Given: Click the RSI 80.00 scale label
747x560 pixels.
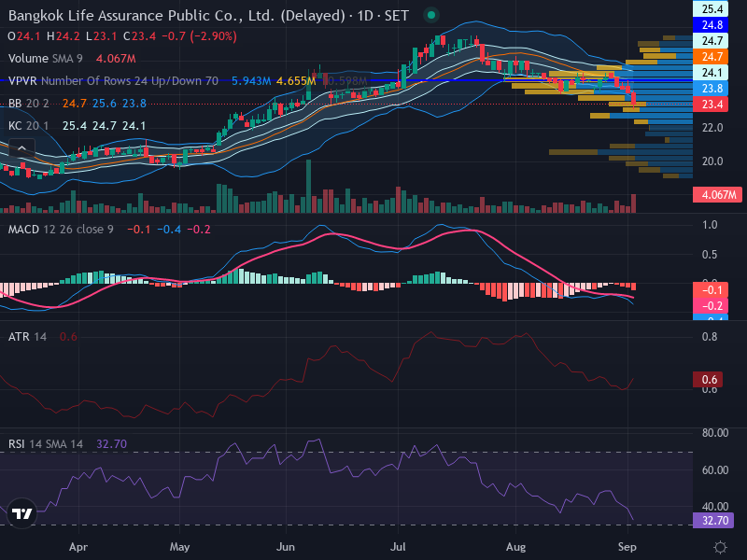Looking at the screenshot, I should [715, 433].
